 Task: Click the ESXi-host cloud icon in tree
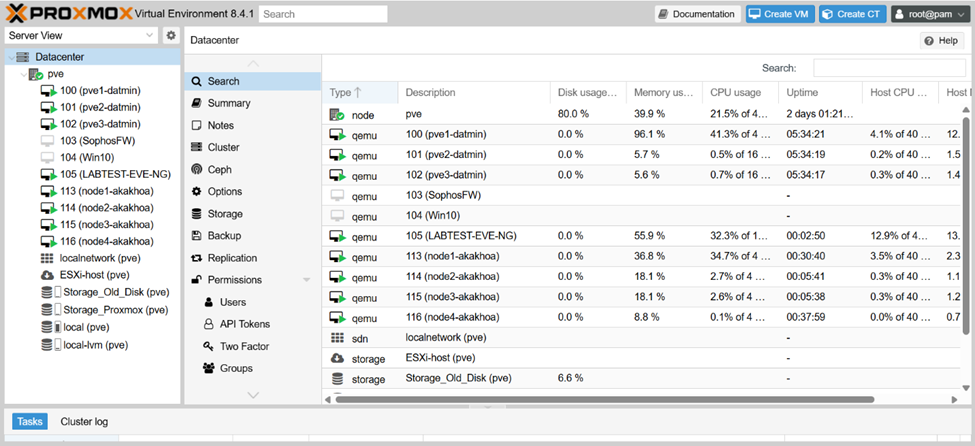47,275
